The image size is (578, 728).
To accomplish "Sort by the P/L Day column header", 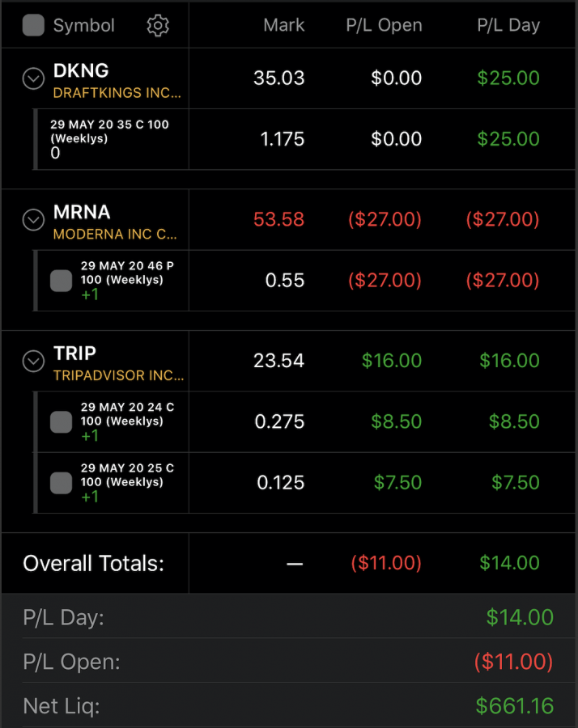I will pyautogui.click(x=508, y=25).
